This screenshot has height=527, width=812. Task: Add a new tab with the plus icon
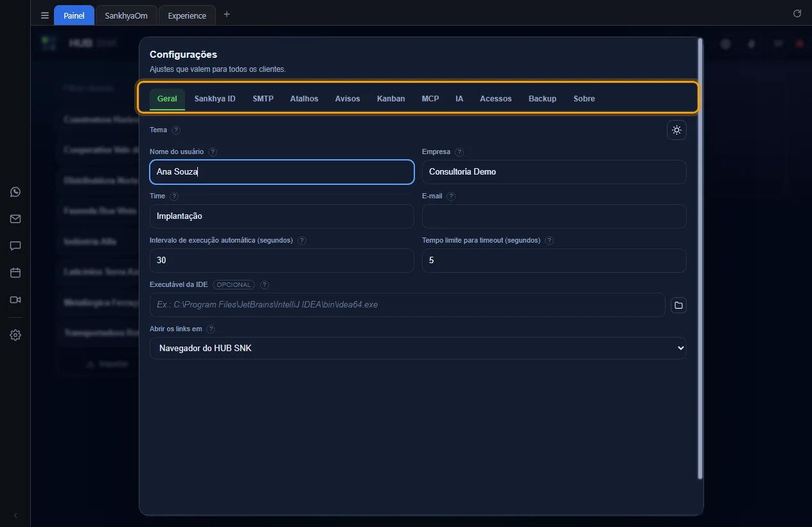[x=226, y=14]
